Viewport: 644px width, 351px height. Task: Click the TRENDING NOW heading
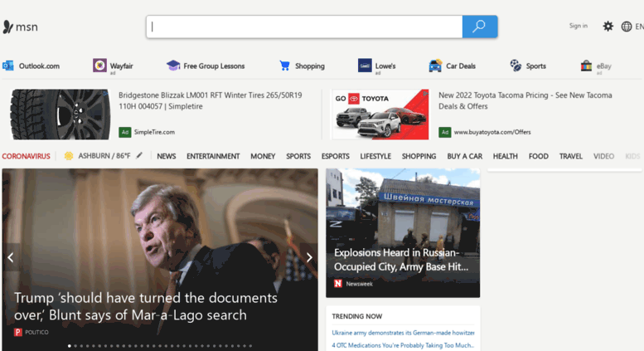tap(357, 316)
